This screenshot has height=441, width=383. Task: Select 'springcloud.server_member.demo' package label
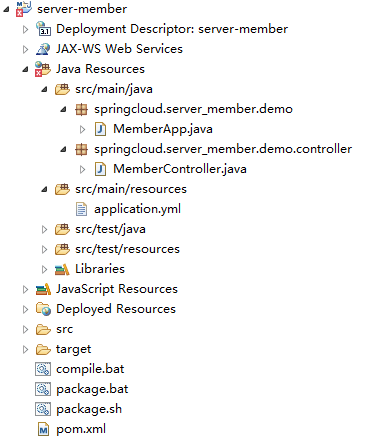tap(193, 109)
